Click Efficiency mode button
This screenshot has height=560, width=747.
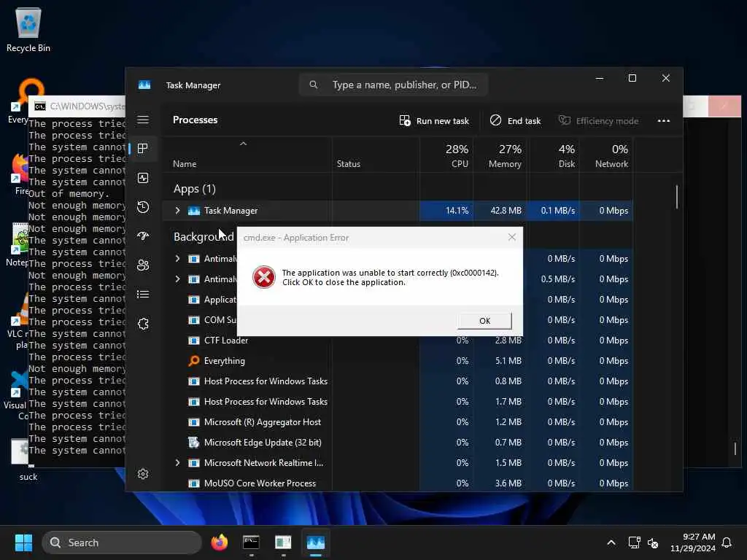(598, 120)
